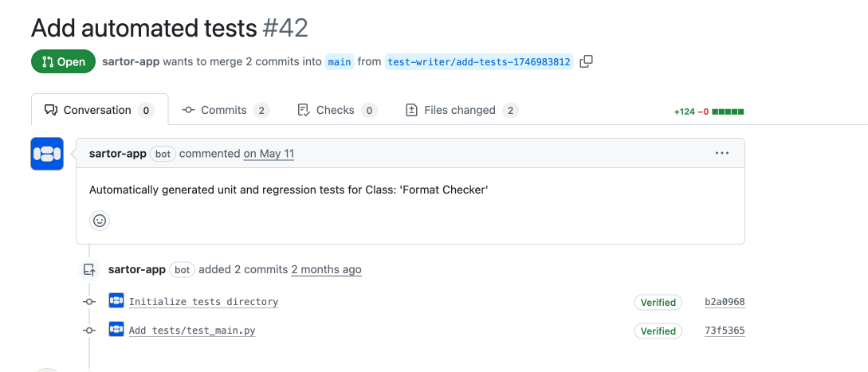
Task: Click the green Open status badge
Action: pos(63,61)
